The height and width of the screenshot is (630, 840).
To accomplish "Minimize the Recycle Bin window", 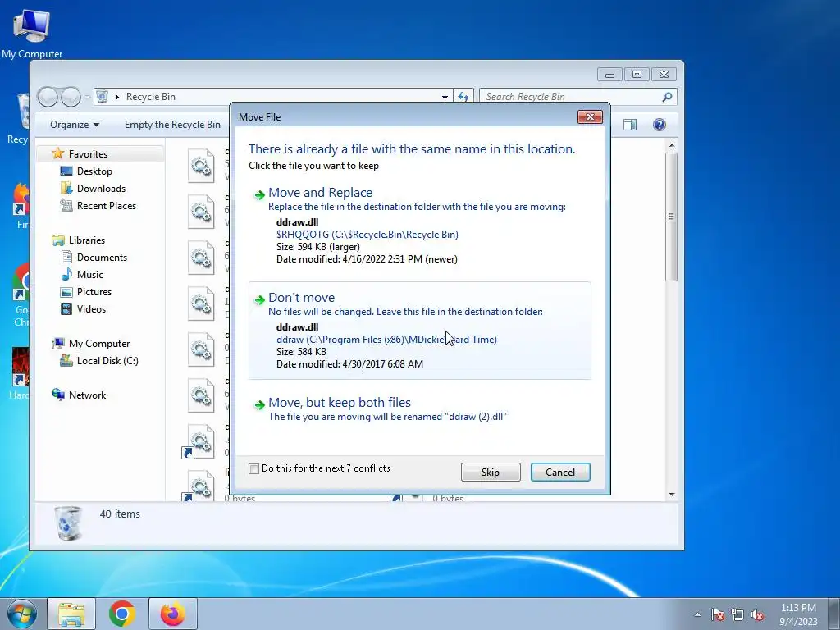I will (x=609, y=75).
